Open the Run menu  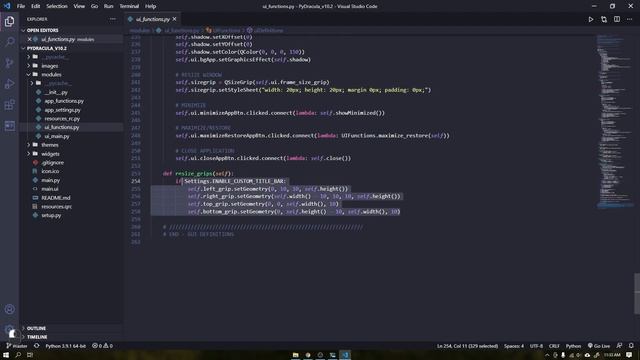coord(108,6)
